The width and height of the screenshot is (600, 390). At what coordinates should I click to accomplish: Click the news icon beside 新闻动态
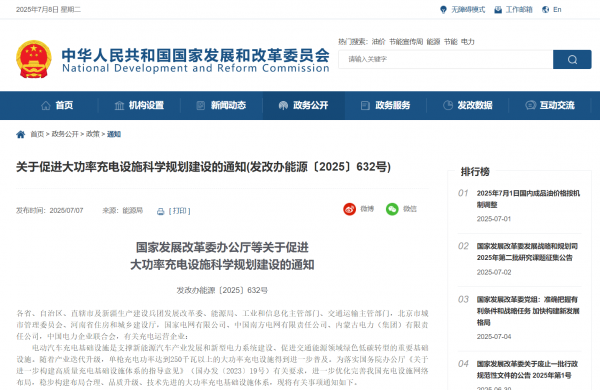click(x=201, y=105)
